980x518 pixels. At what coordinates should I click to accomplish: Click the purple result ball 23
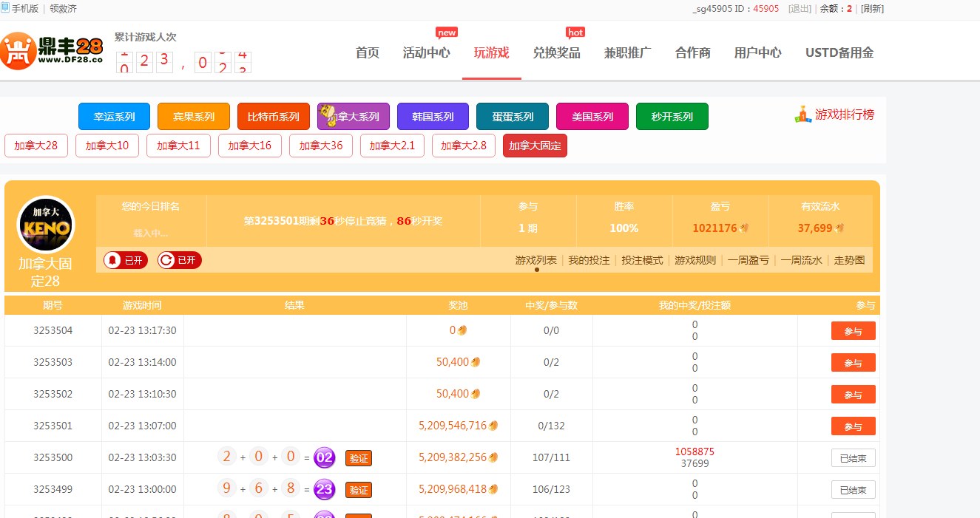325,489
